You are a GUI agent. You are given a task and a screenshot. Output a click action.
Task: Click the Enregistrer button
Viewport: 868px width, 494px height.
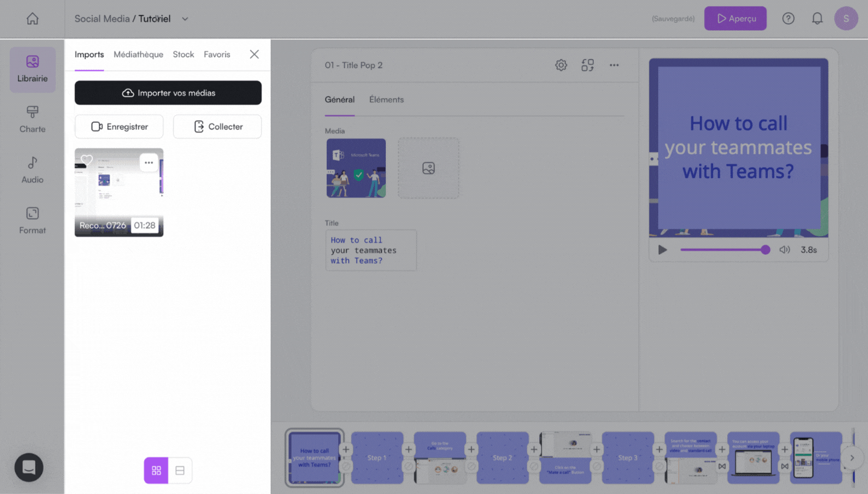coord(119,127)
